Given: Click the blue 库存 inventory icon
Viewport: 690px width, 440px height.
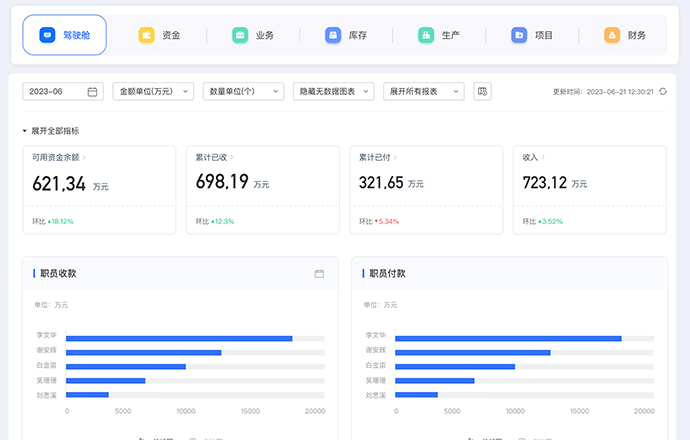Looking at the screenshot, I should click(332, 35).
